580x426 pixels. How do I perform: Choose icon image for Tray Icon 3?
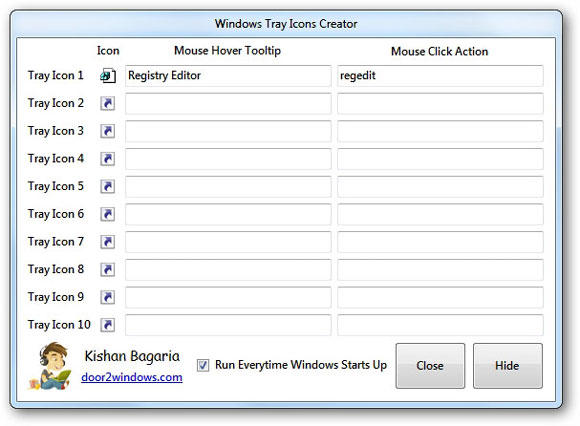[x=108, y=131]
